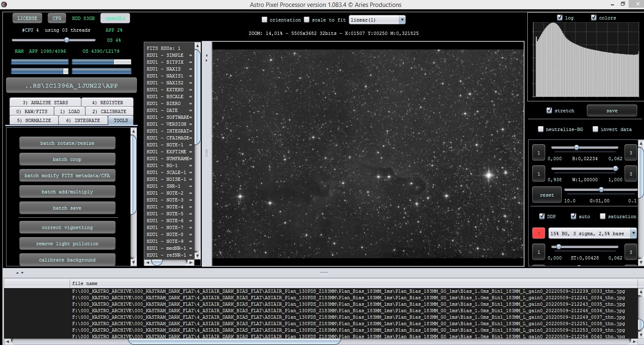
Task: Open the linear(l) stretch dropdown
Action: [377, 19]
